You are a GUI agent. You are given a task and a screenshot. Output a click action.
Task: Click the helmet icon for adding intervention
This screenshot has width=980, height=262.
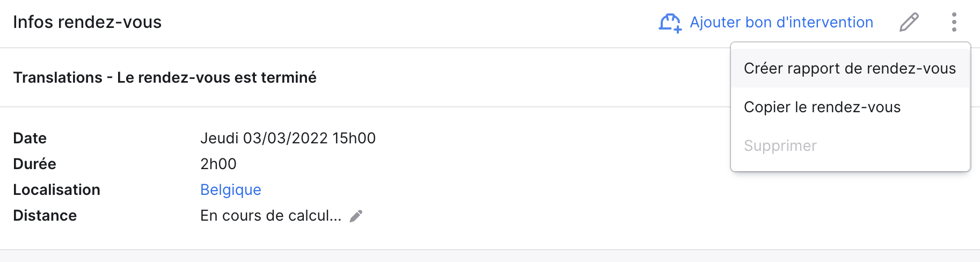[x=670, y=23]
